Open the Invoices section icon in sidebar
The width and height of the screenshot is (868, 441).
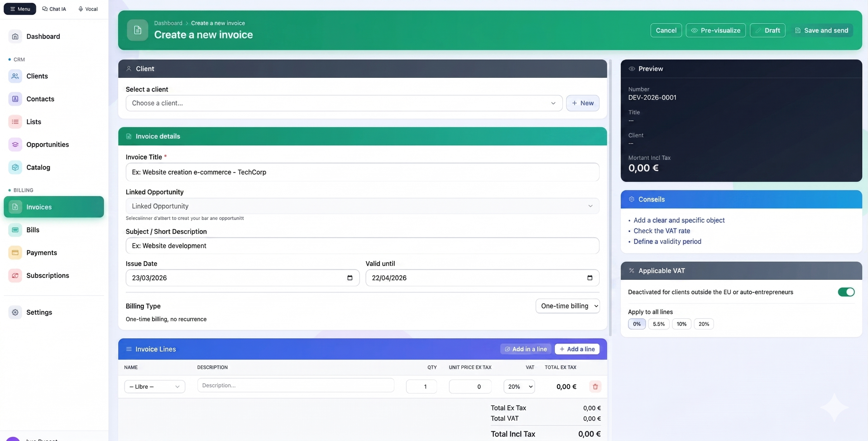(15, 207)
